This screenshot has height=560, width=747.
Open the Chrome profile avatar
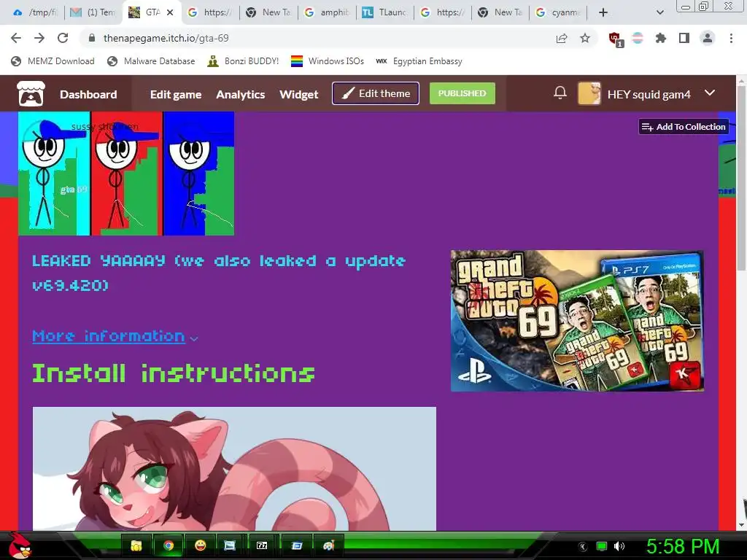click(x=708, y=39)
